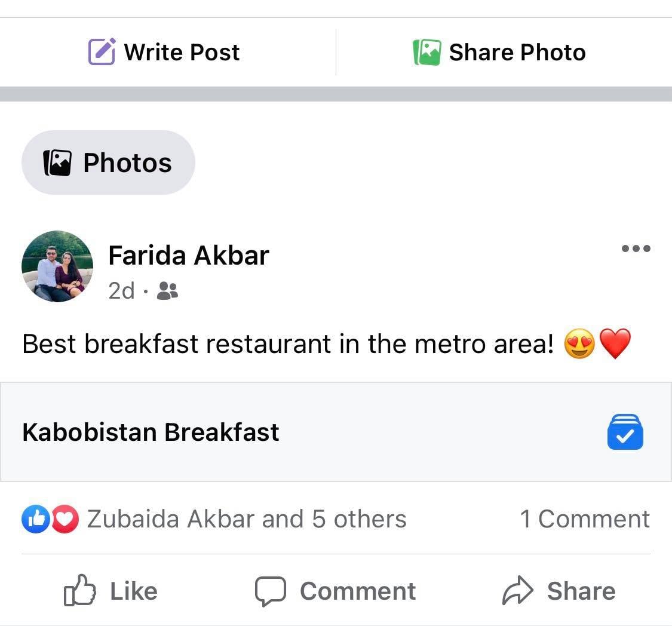Image resolution: width=672 pixels, height=626 pixels.
Task: Open Farida Akbar's profile picture
Action: tap(57, 266)
